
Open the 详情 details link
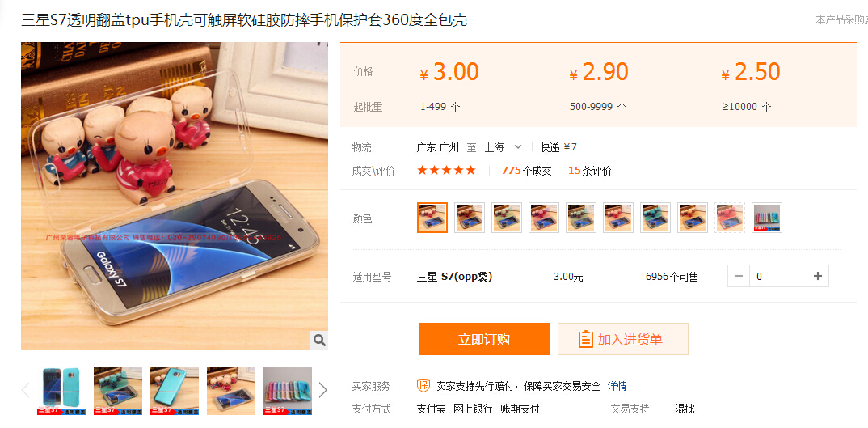pos(617,386)
